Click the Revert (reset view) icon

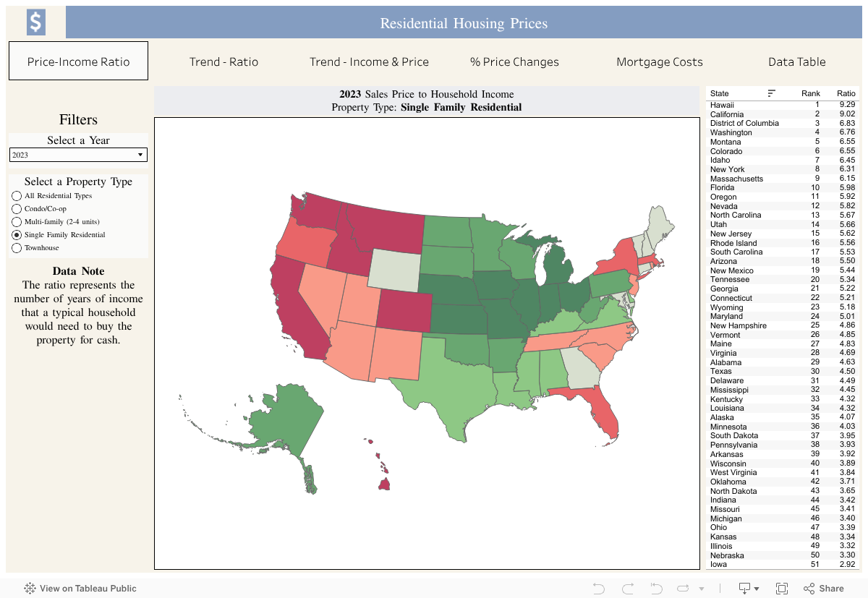pyautogui.click(x=657, y=589)
